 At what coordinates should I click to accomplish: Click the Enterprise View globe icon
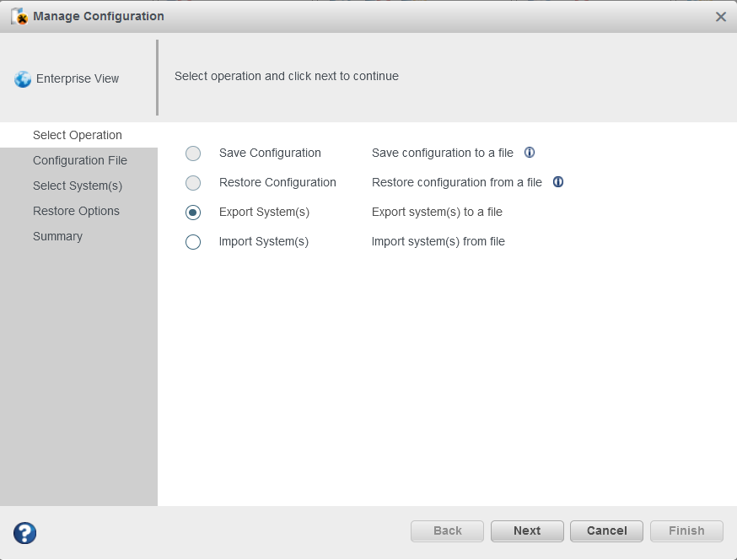click(23, 79)
